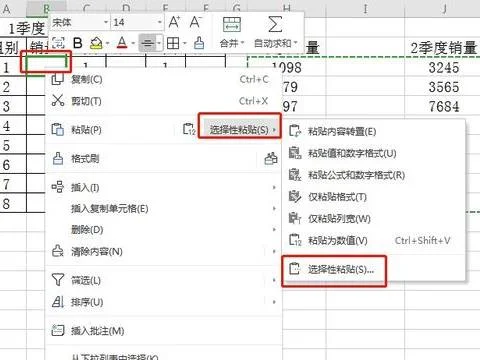Screen dimensions: 480x360
Task: Click the format painter brush in mini toolbar
Action: (199, 43)
